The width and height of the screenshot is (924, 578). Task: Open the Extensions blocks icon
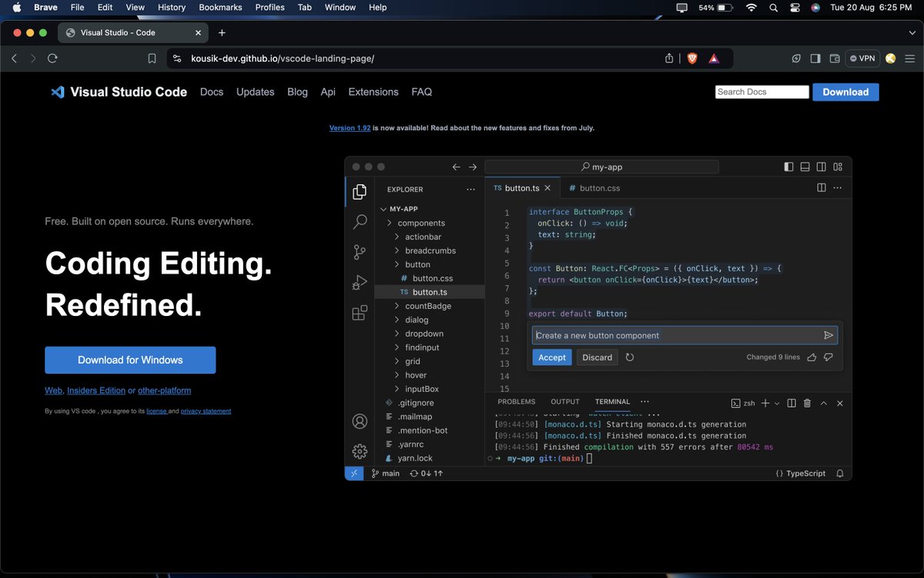(360, 312)
